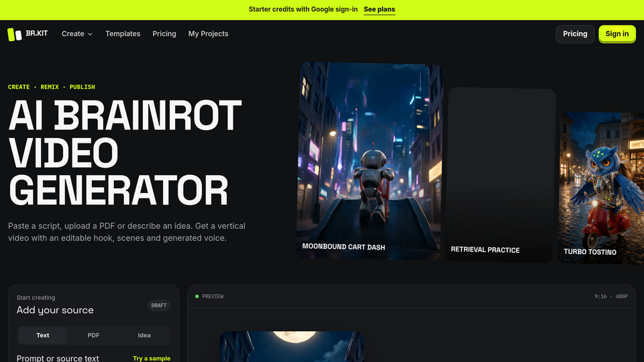
Task: Open the Create dropdown menu
Action: [x=76, y=34]
